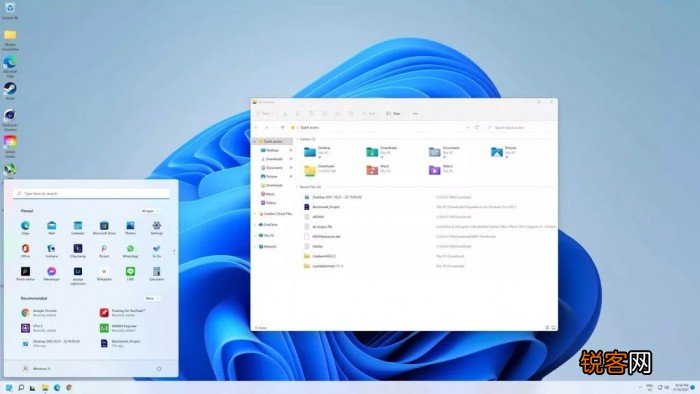The image size is (700, 394).
Task: Select the Videos folder tile
Action: tap(442, 170)
